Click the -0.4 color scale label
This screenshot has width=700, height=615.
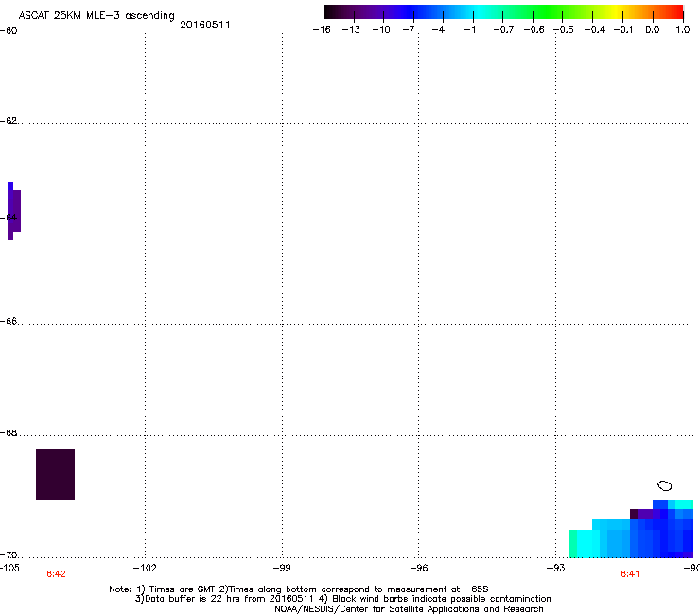click(x=595, y=30)
